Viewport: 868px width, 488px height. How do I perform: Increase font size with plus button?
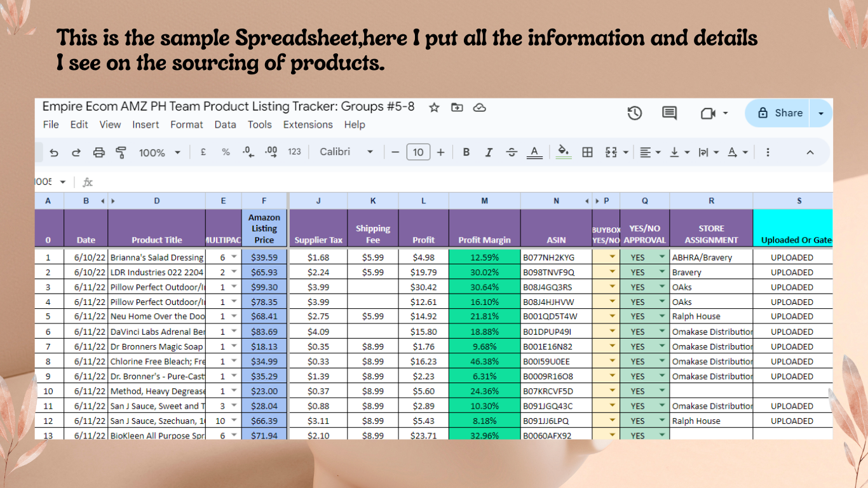[440, 152]
